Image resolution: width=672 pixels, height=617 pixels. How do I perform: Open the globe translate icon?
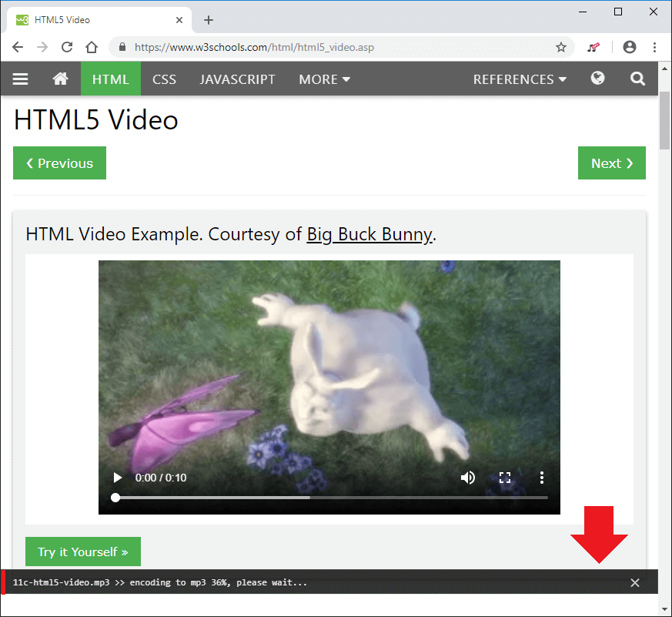point(597,78)
